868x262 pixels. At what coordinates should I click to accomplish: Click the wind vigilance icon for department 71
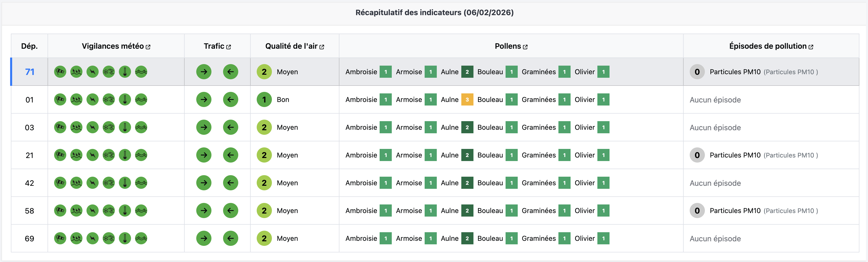[x=60, y=72]
